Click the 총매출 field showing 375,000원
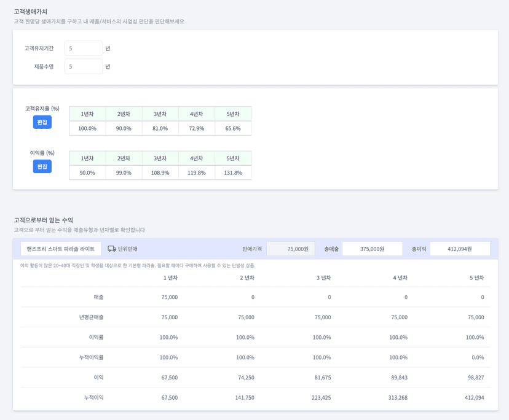This screenshot has width=509, height=420. pyautogui.click(x=372, y=249)
